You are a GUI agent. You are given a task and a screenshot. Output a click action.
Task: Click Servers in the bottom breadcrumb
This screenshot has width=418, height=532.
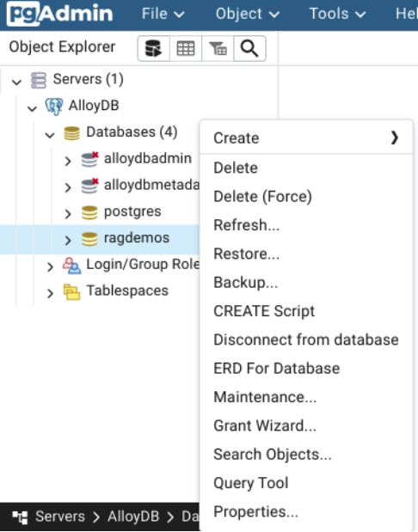coord(60,517)
